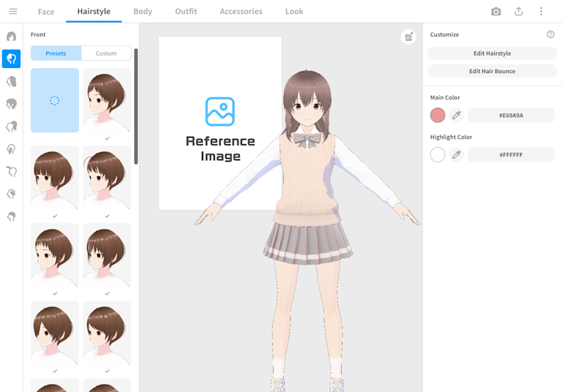Open the Highlight Color white swatch
The height and width of the screenshot is (392, 562).
pyautogui.click(x=438, y=155)
